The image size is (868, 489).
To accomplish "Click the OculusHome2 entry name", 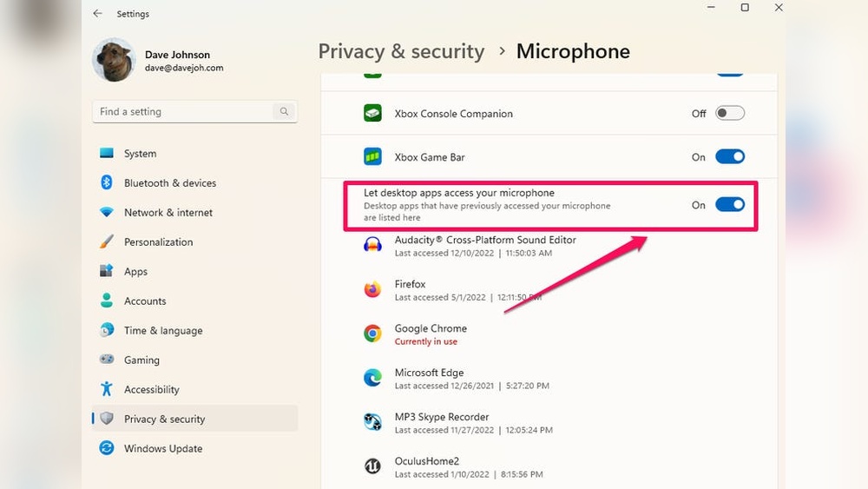I will coord(427,461).
